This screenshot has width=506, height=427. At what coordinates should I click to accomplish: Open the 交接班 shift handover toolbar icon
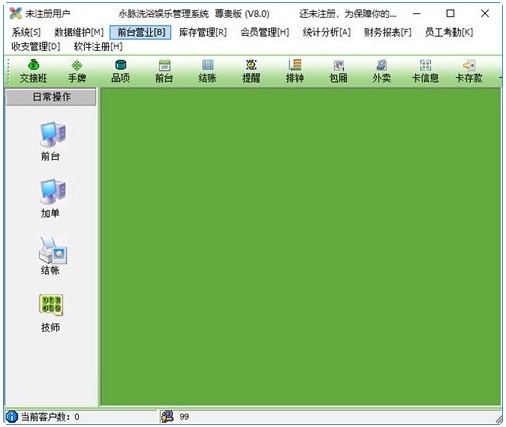[x=33, y=71]
